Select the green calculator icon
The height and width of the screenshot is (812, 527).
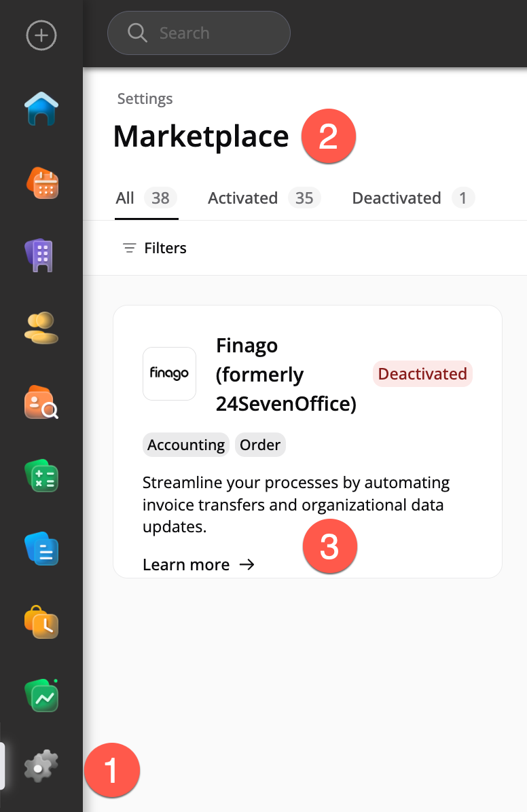(41, 476)
